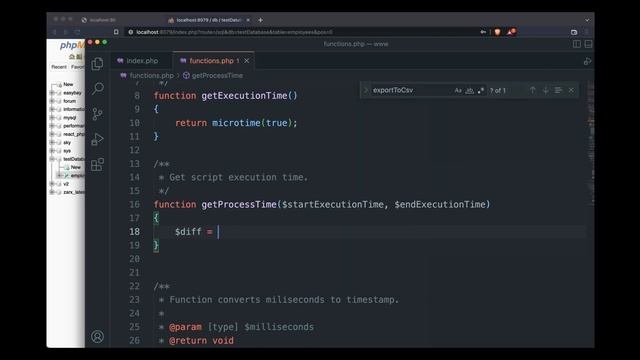
Task: Switch to the first localhost browser tab
Action: click(102, 20)
